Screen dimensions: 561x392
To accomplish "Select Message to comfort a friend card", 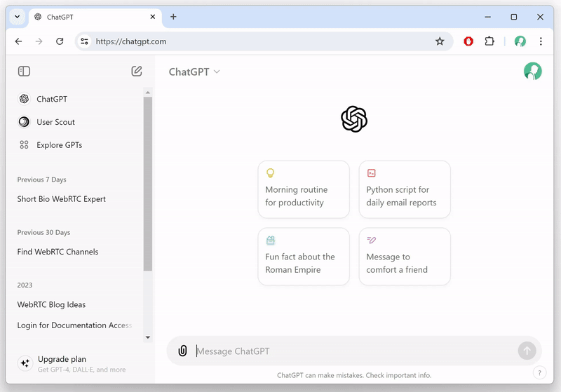I will (x=405, y=257).
